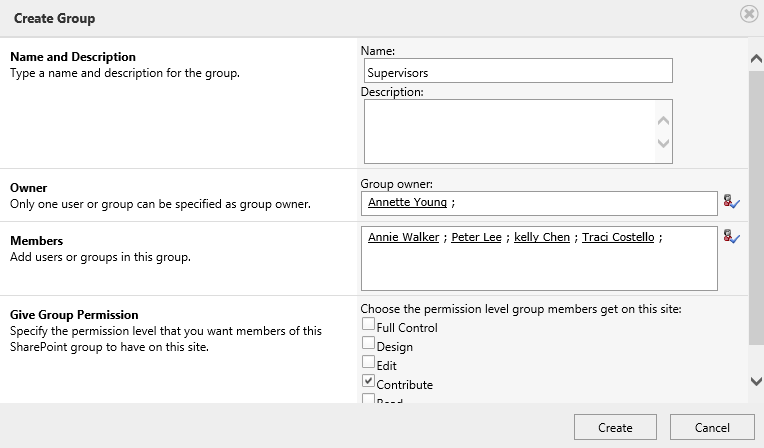Click dialog scrollbar up arrow

point(756,59)
